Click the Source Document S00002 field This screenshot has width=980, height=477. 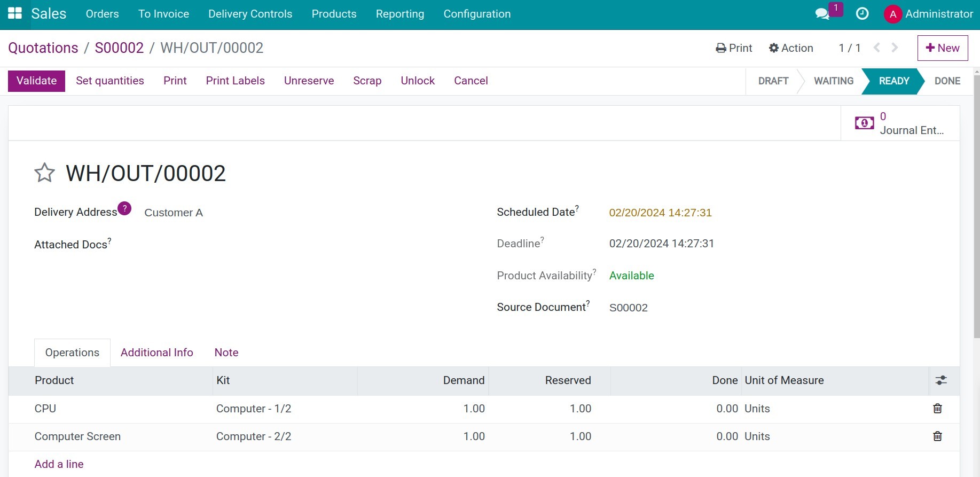click(x=629, y=308)
